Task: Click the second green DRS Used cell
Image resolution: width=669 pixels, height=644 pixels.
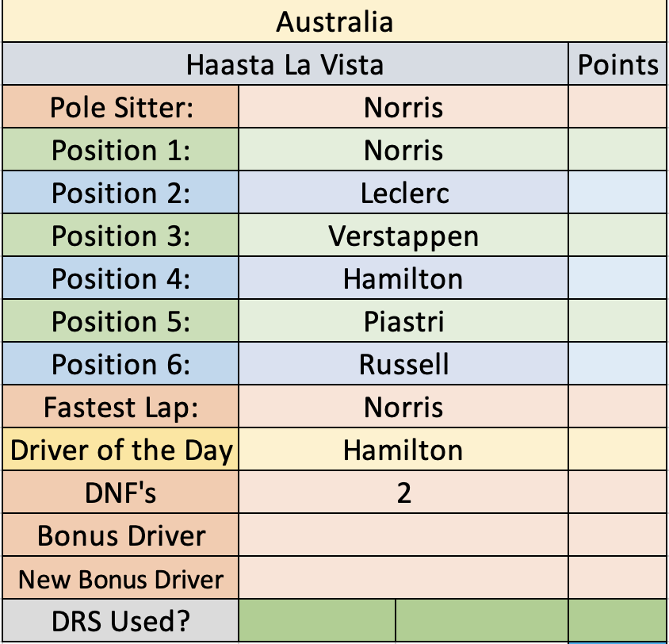Action: pyautogui.click(x=482, y=620)
